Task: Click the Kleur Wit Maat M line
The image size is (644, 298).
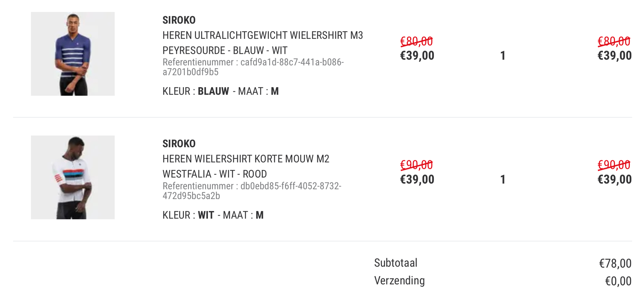Action: coord(213,215)
